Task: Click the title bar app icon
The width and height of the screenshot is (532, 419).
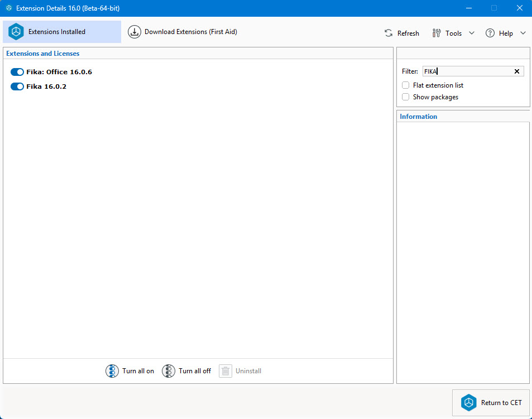Action: click(x=9, y=8)
